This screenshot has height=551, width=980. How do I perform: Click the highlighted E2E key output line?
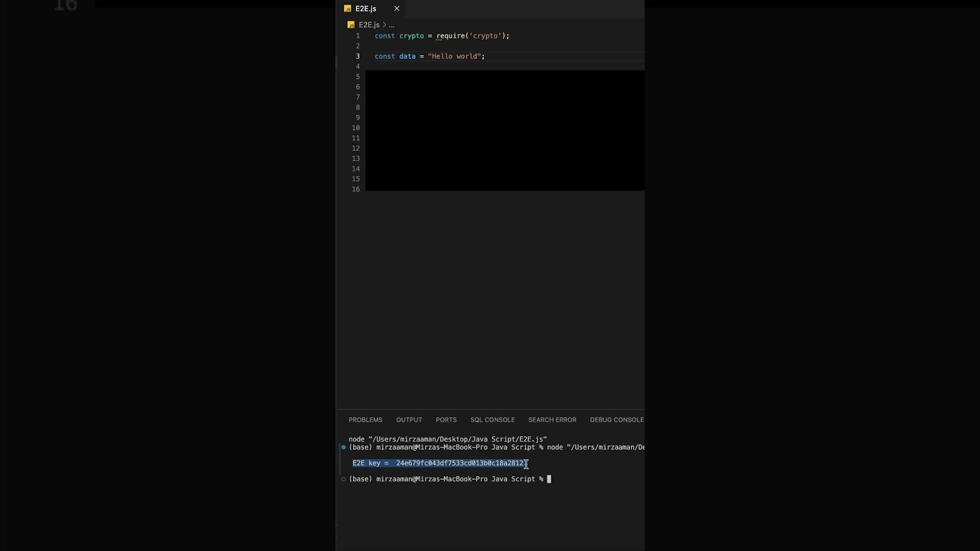439,463
